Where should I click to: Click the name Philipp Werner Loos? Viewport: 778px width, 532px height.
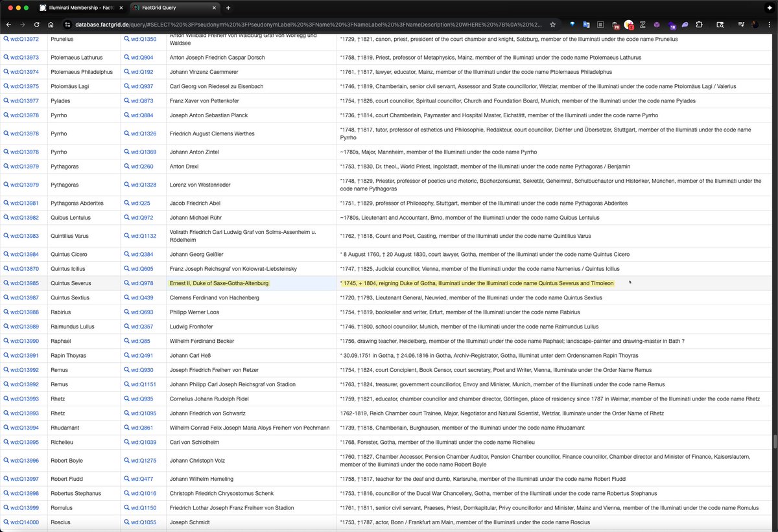coord(194,312)
